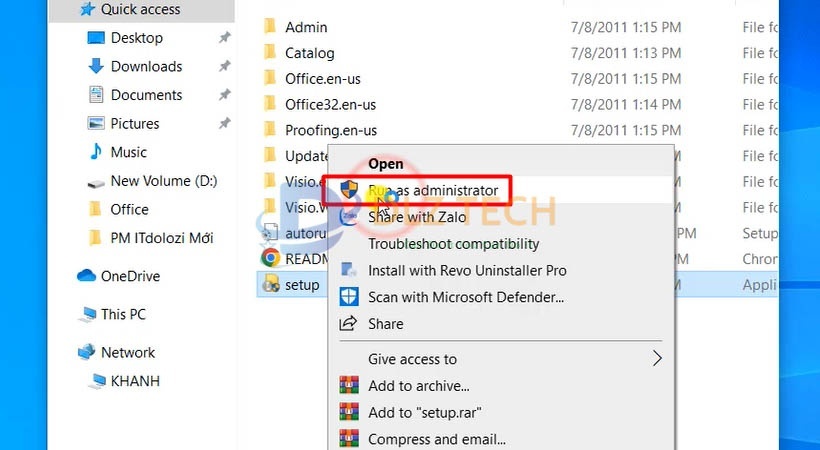Select the setup file name
This screenshot has width=820, height=450.
click(302, 285)
